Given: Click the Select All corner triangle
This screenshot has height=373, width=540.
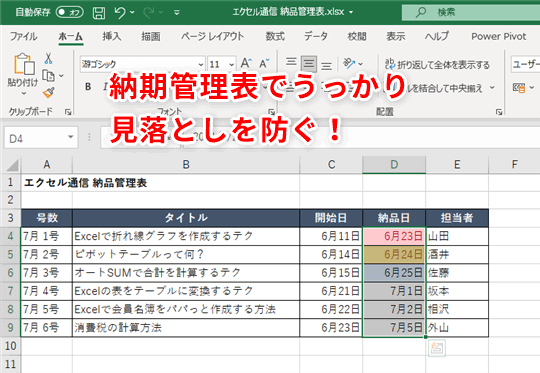Looking at the screenshot, I should point(12,165).
